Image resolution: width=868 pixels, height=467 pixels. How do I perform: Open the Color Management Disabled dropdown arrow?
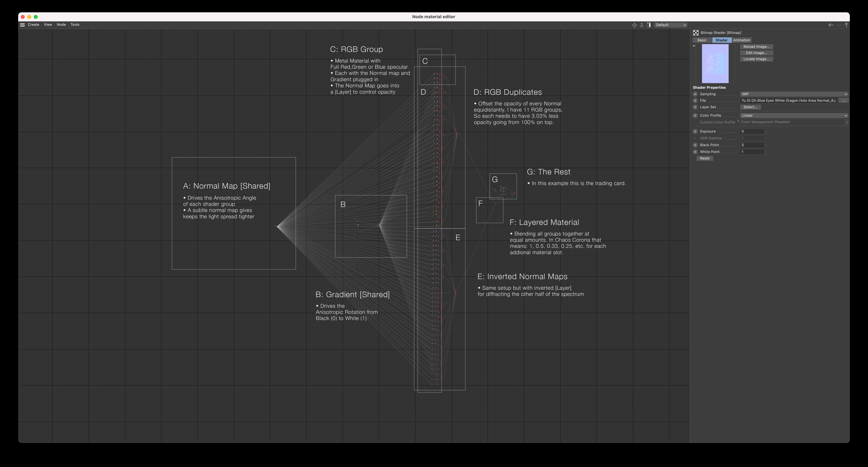(x=847, y=122)
